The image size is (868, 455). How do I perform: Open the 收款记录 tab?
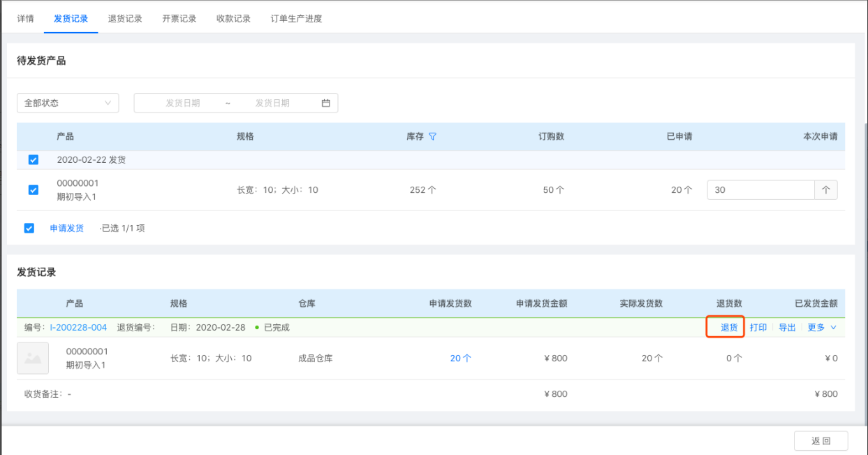click(233, 19)
